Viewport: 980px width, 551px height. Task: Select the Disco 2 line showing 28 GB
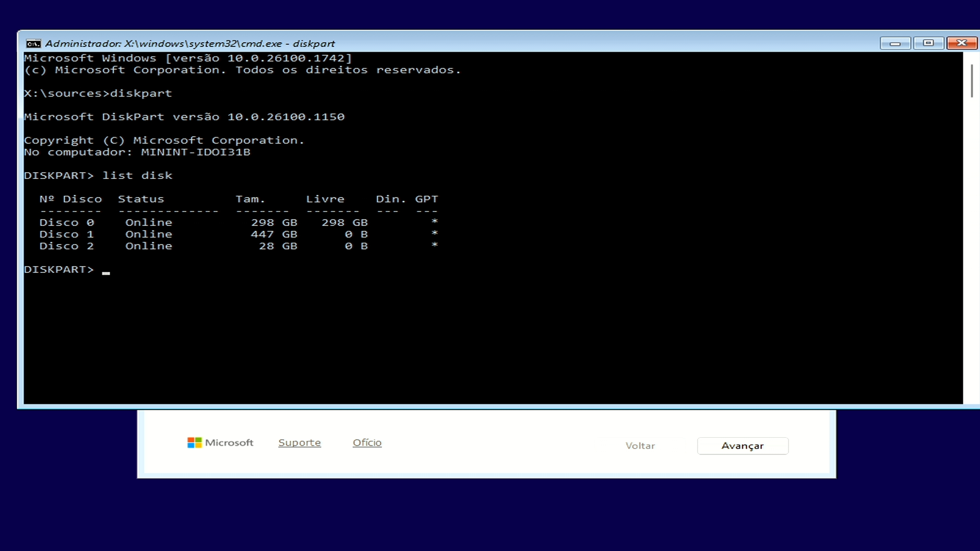67,246
